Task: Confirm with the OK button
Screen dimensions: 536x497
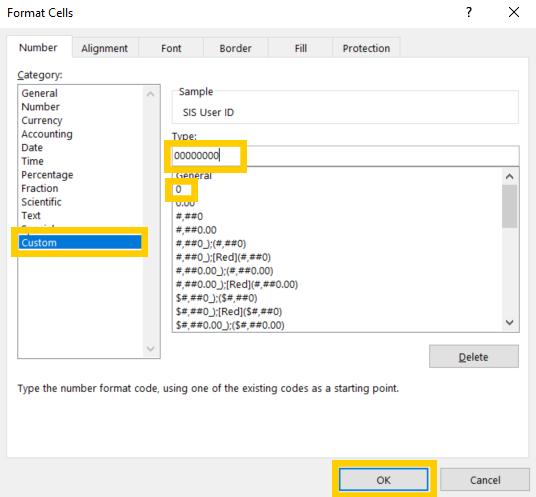Action: click(x=384, y=480)
